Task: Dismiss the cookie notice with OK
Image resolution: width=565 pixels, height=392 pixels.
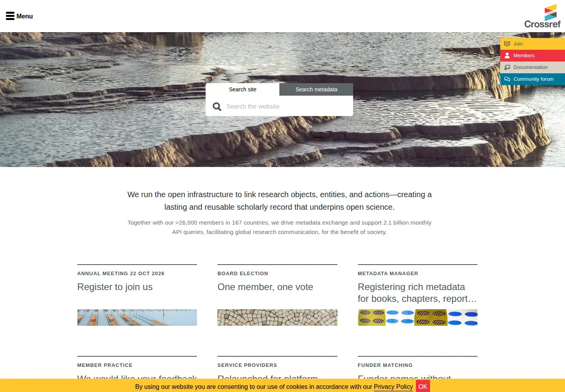Action: [423, 387]
